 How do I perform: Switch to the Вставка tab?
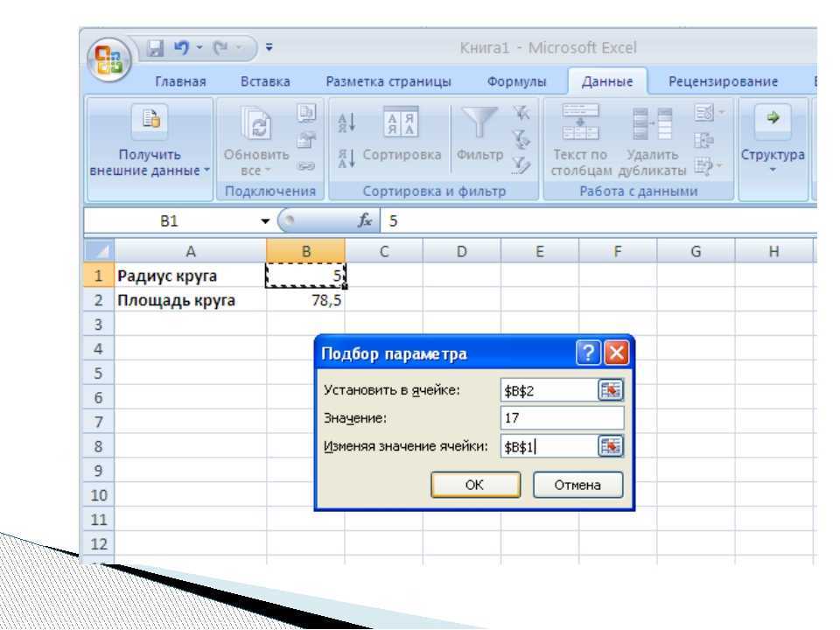265,81
